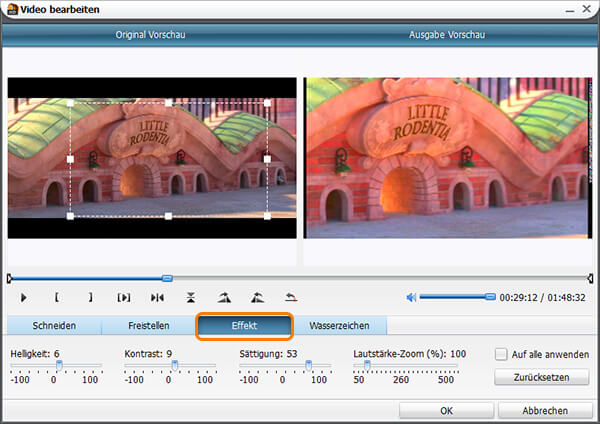Click the Video bearbeiten app icon
The width and height of the screenshot is (600, 424).
13,9
